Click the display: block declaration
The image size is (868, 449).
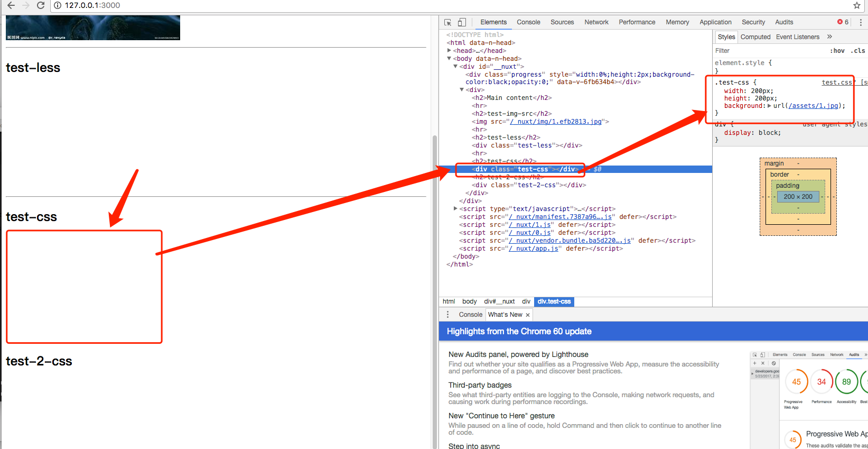click(x=752, y=133)
